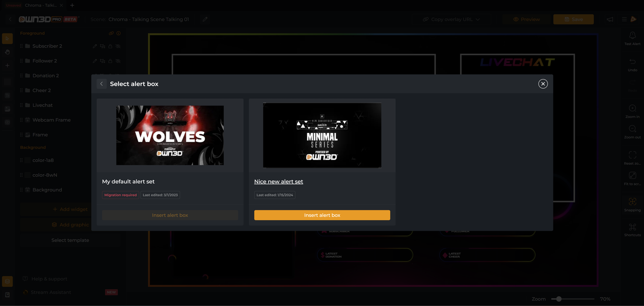Go back in the Select alert box dialog
This screenshot has height=306, width=644.
coord(102,84)
